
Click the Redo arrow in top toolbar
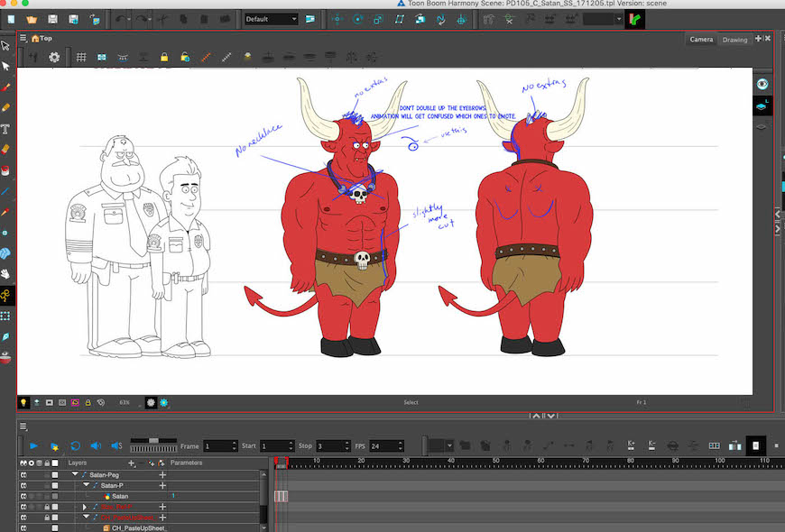coord(141,20)
